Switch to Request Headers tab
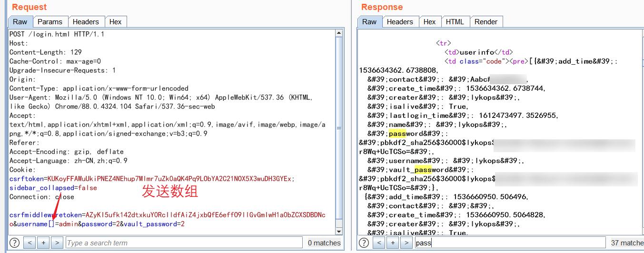The image size is (644, 253). (x=86, y=22)
